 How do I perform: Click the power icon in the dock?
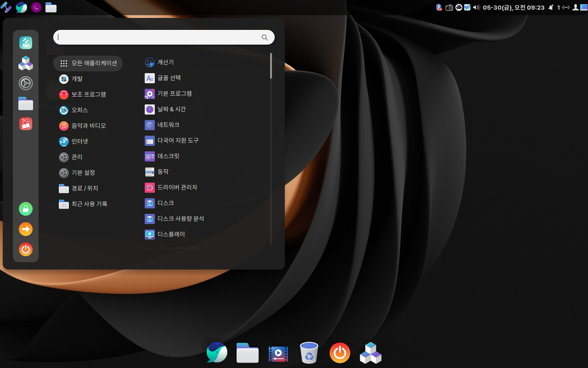coord(340,353)
